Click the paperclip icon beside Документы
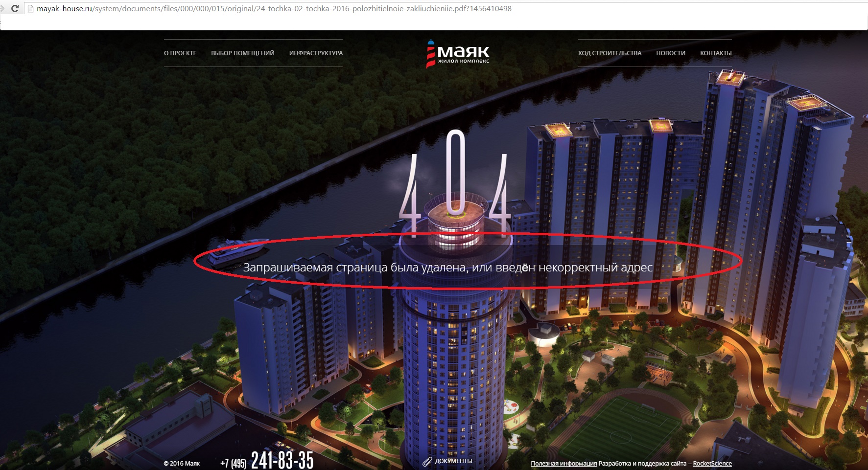 [427, 461]
